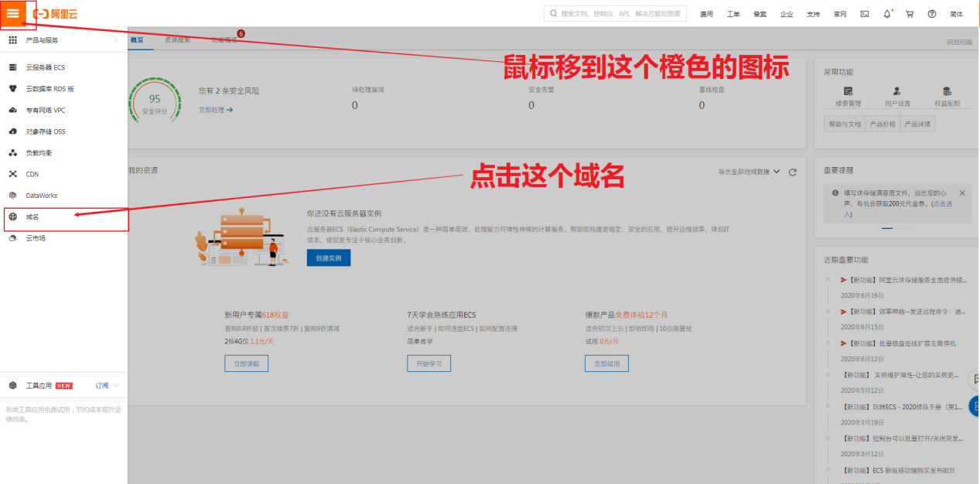Screen dimensions: 980x484
Task: Expand 产品与服务 with the chevron arrow
Action: 115,39
